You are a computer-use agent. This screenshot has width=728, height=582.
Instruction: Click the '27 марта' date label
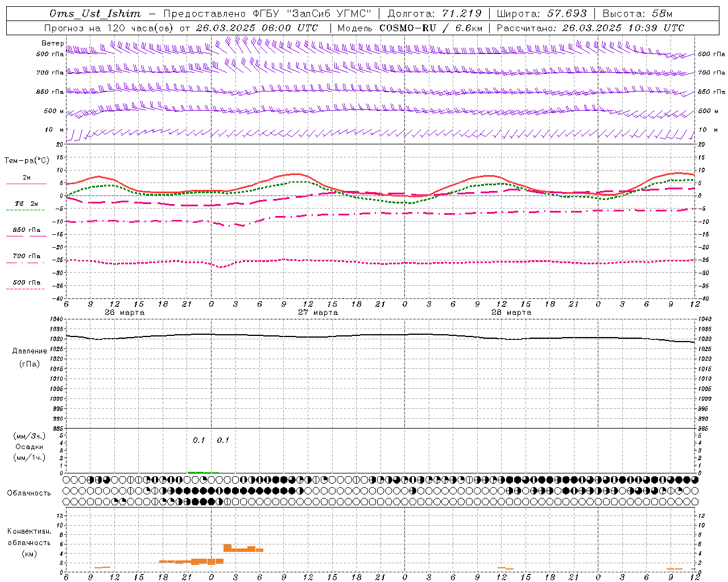point(318,313)
